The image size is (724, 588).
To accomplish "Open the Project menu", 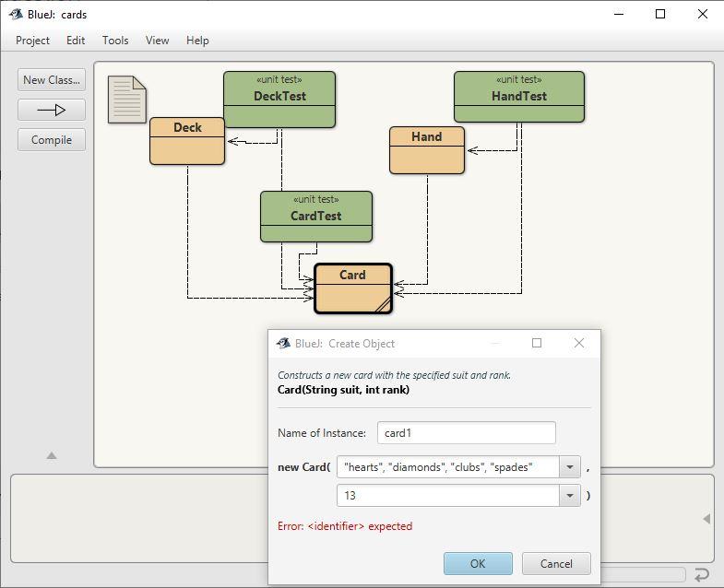I will [x=32, y=41].
